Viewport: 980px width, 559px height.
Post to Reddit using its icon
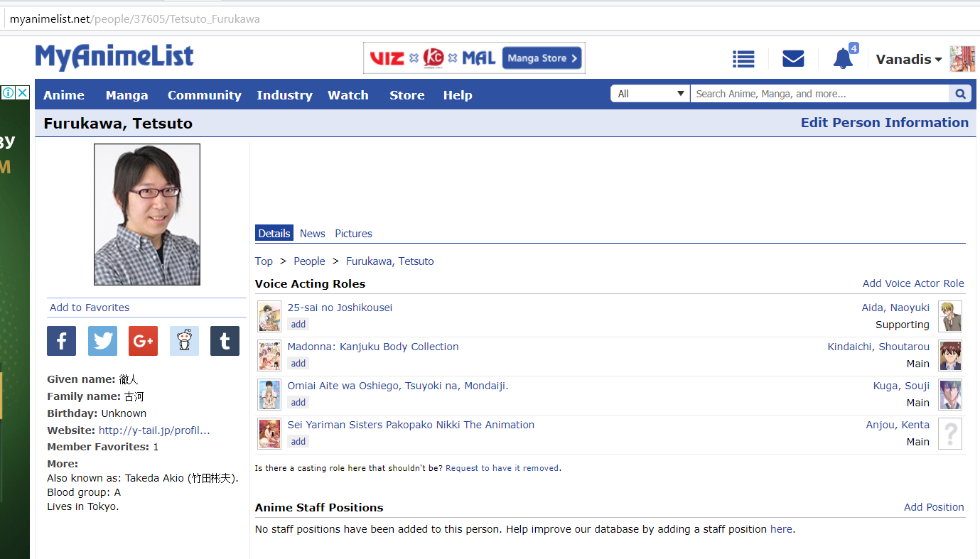tap(184, 341)
